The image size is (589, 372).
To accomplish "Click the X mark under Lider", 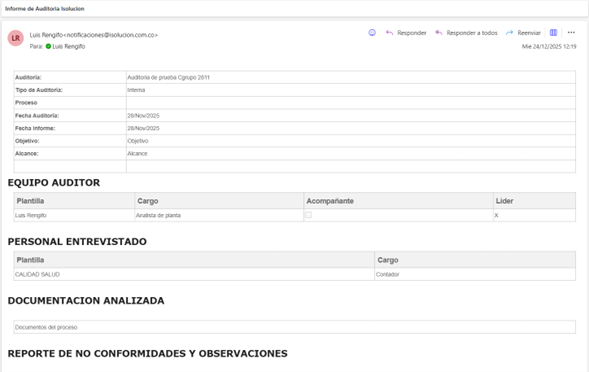I will (x=496, y=215).
